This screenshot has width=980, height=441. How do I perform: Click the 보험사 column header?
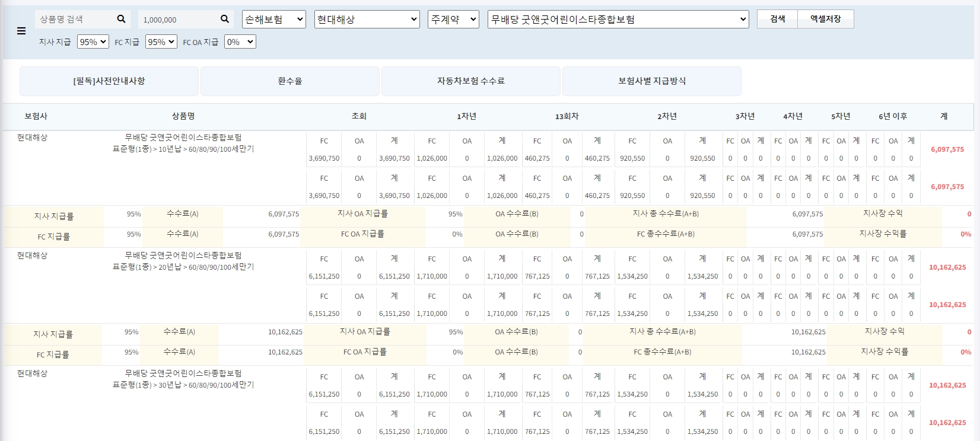[x=36, y=116]
